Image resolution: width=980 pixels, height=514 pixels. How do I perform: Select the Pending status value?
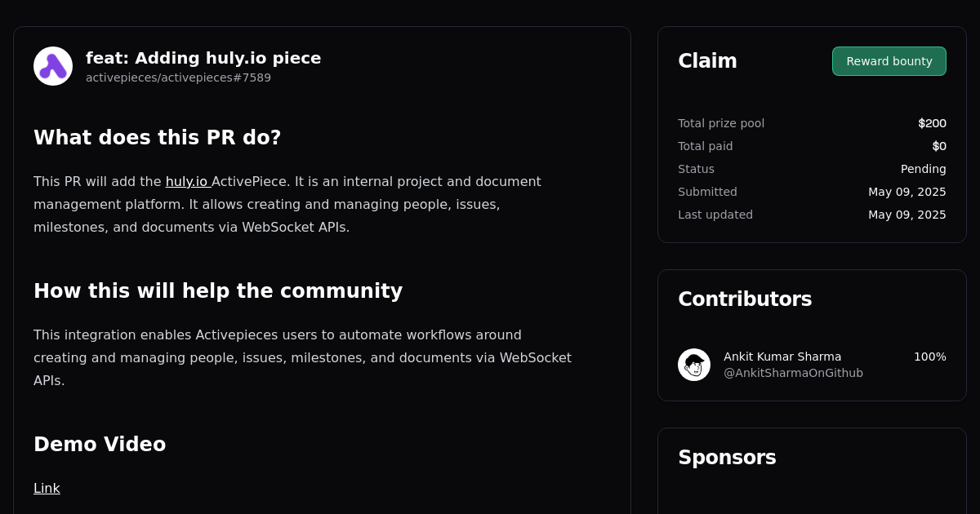pyautogui.click(x=924, y=169)
